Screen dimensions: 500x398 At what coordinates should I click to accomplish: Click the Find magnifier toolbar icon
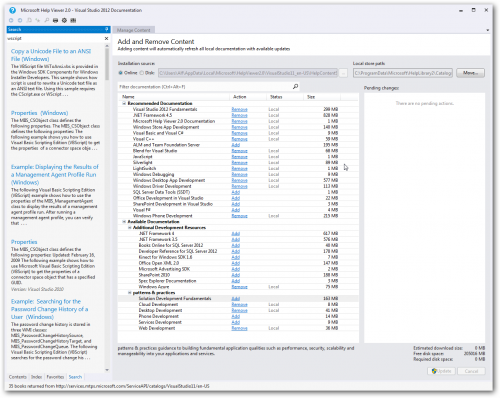[47, 20]
